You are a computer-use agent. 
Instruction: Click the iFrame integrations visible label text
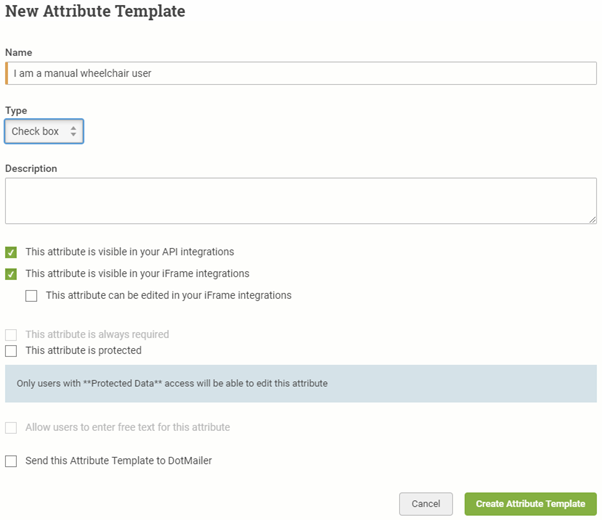coord(137,273)
